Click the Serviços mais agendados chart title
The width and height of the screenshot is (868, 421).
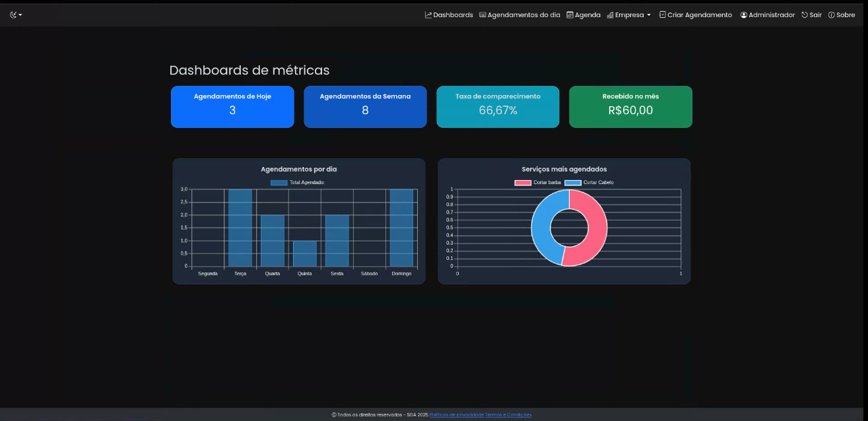pyautogui.click(x=564, y=170)
